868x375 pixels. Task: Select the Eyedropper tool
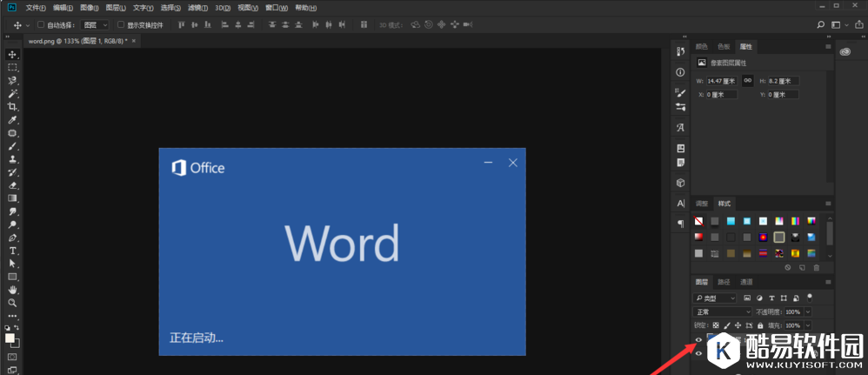[x=12, y=119]
